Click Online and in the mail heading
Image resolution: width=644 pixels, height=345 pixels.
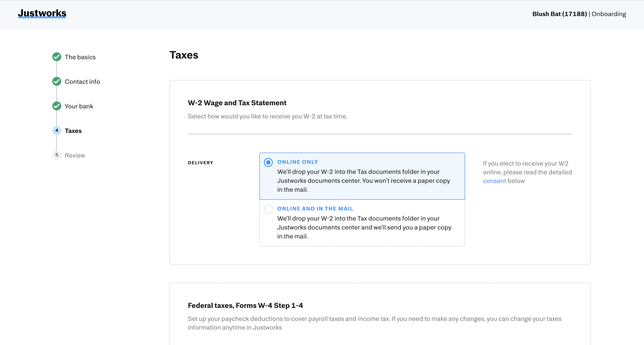click(315, 209)
